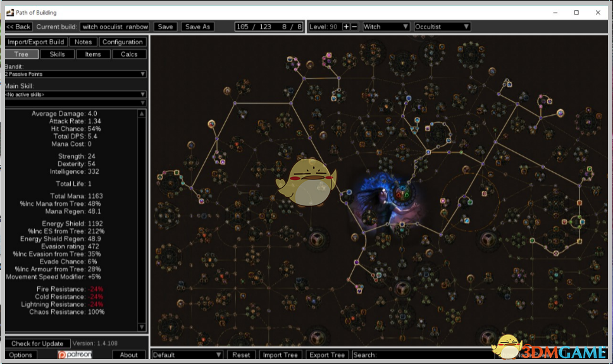Open the Default tree spec dropdown
Viewport: 613px width, 364px height.
pos(187,355)
